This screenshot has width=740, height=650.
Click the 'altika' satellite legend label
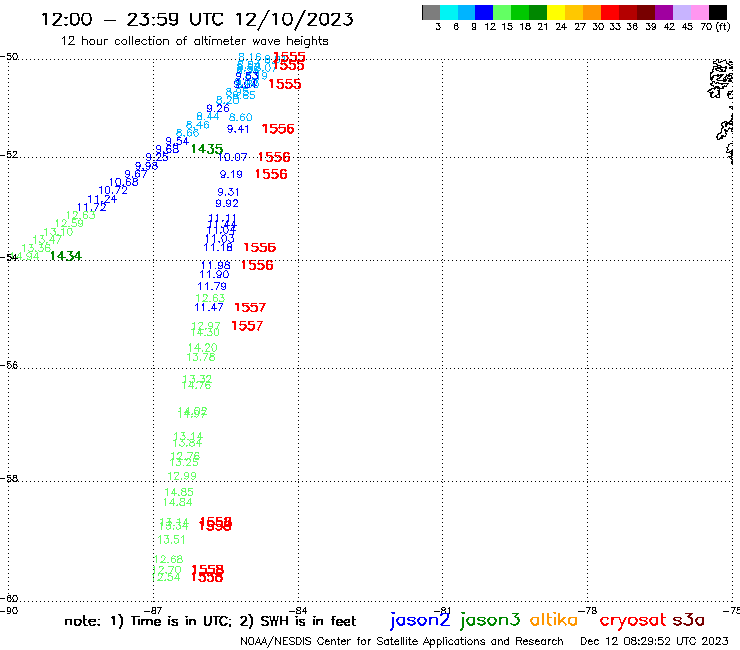tap(554, 619)
